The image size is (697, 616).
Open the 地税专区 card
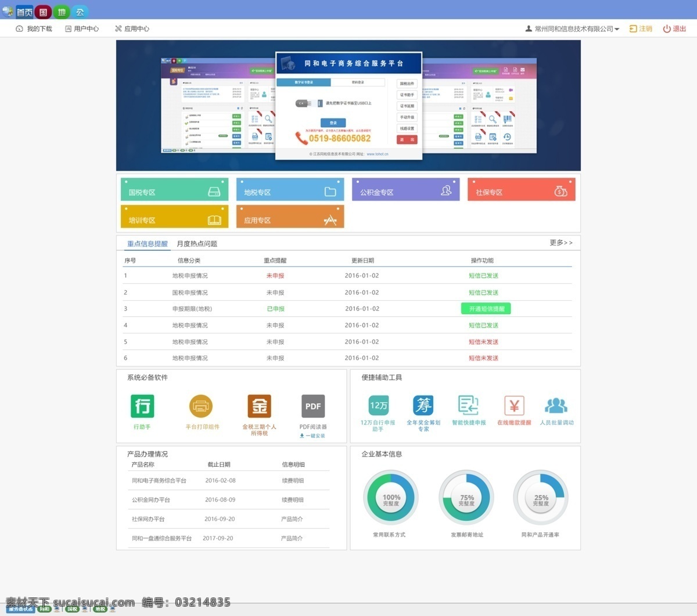click(x=290, y=190)
